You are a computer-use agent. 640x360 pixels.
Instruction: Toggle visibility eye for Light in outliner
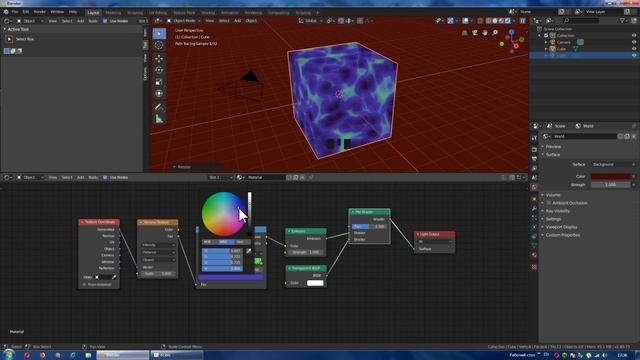click(x=634, y=55)
